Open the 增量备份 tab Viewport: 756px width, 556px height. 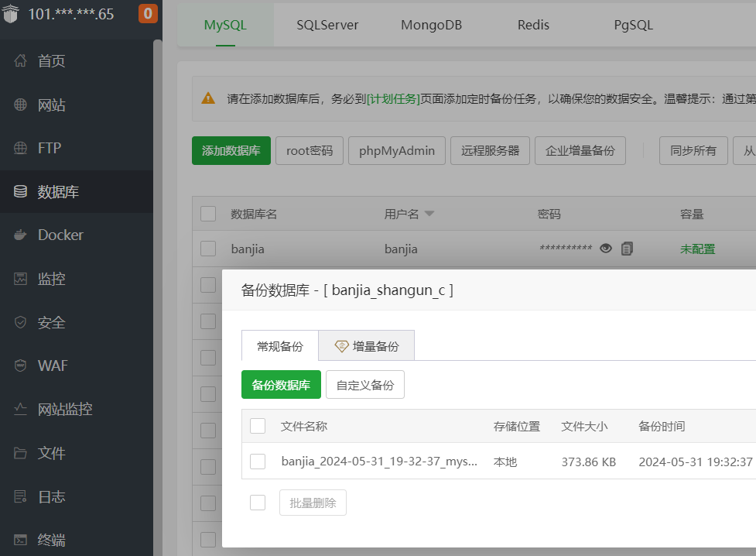tap(367, 346)
